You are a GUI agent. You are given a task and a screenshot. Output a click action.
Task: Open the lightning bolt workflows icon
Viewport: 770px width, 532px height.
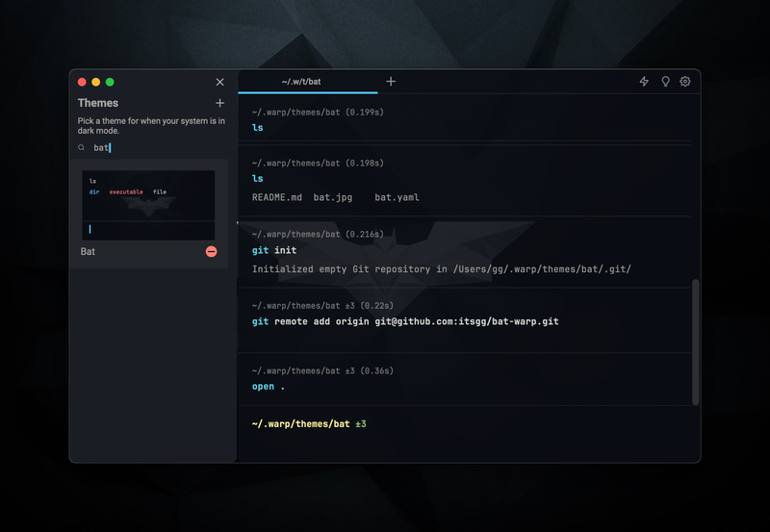(644, 82)
